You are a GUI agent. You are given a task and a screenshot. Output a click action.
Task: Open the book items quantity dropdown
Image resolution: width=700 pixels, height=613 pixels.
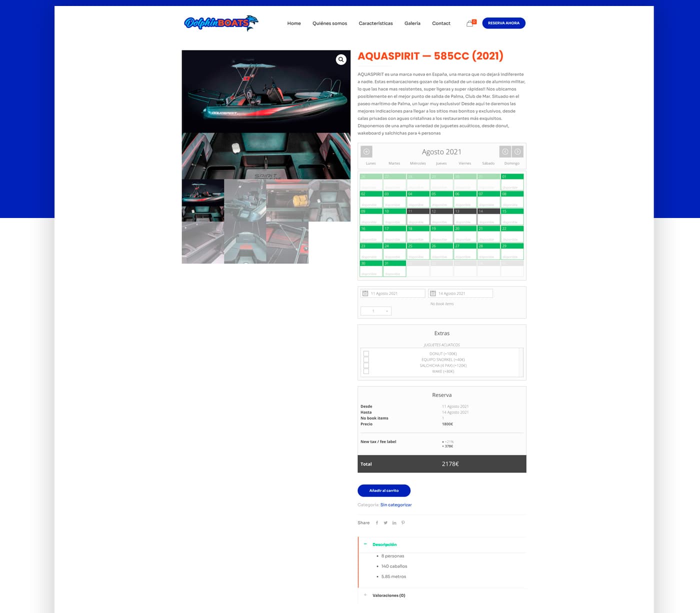(376, 311)
